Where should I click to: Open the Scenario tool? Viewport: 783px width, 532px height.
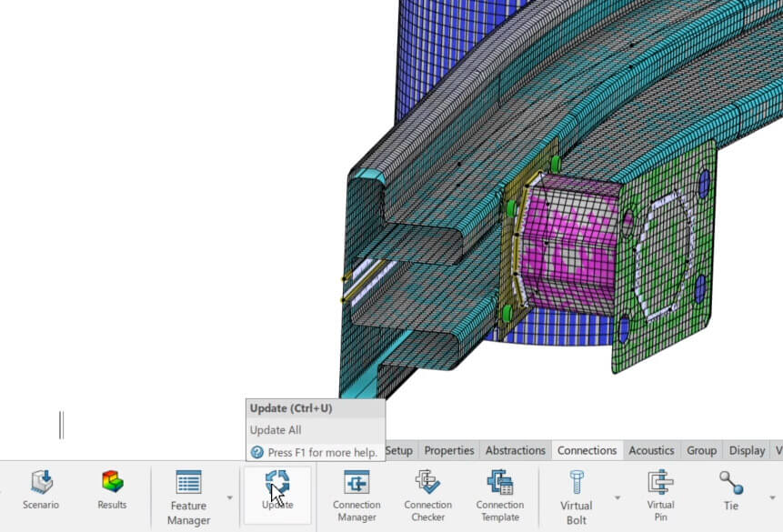click(41, 489)
